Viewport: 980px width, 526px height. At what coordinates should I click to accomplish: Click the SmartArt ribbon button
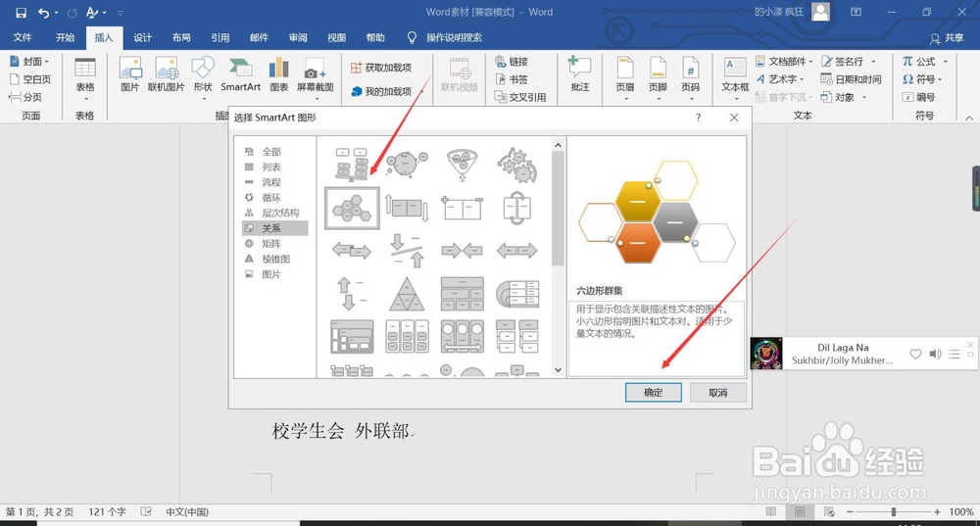[x=241, y=74]
